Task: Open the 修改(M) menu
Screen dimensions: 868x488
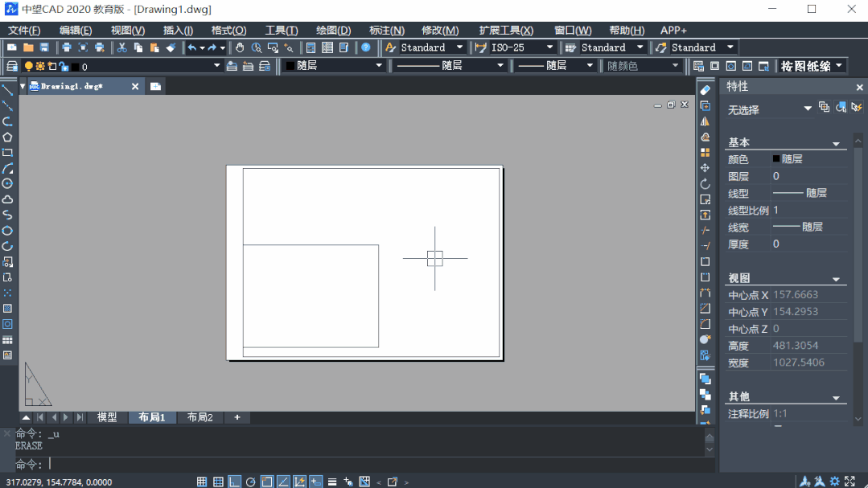Action: pos(440,31)
